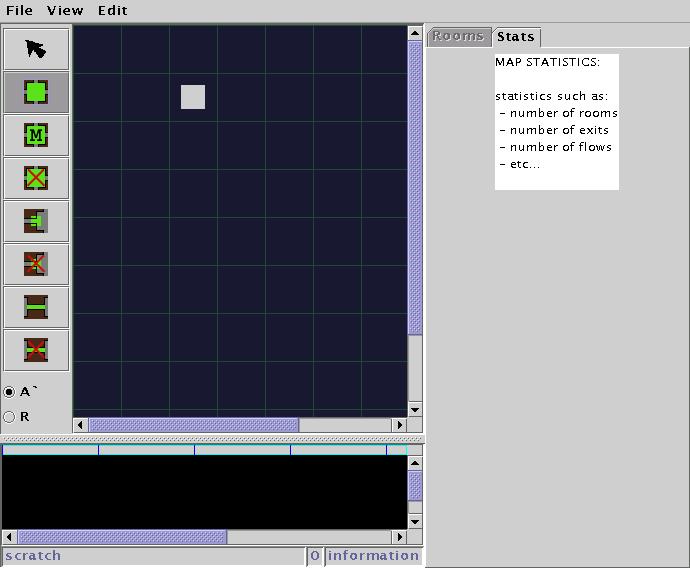
Task: Open the File menu
Action: click(x=19, y=10)
